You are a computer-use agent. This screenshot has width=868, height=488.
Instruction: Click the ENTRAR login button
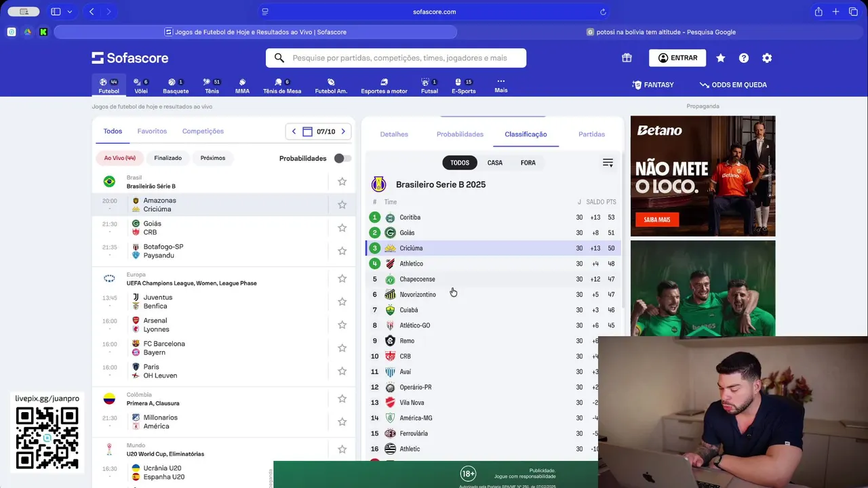click(677, 58)
